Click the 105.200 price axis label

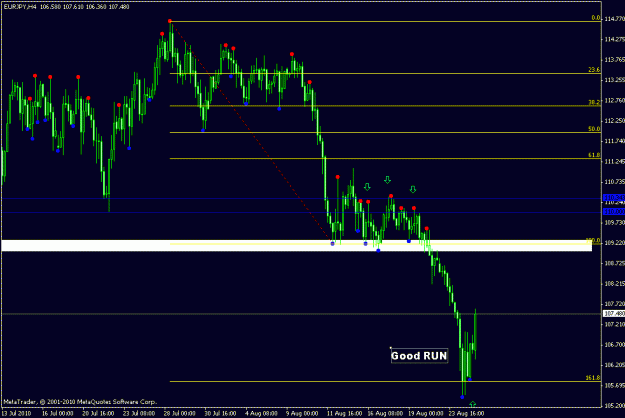(x=614, y=406)
